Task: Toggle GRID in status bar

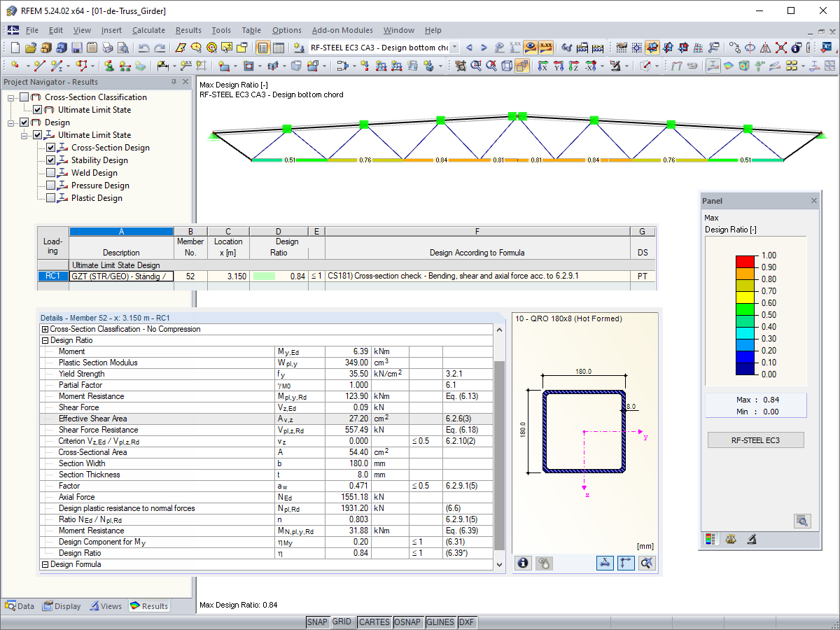Action: point(342,622)
